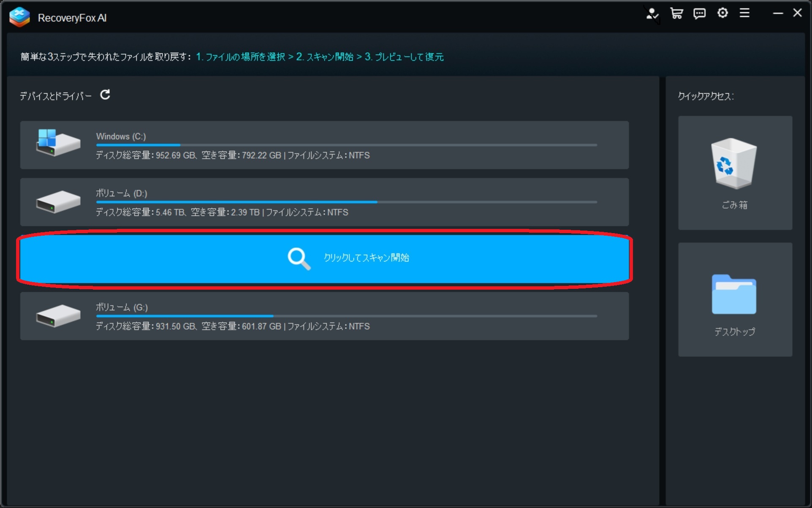Click the RecoveryFox AI logo icon
The image size is (812, 508).
pyautogui.click(x=19, y=17)
